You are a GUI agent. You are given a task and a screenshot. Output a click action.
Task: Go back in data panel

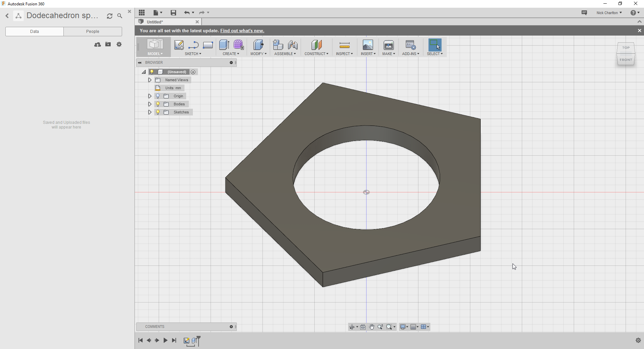(x=7, y=16)
